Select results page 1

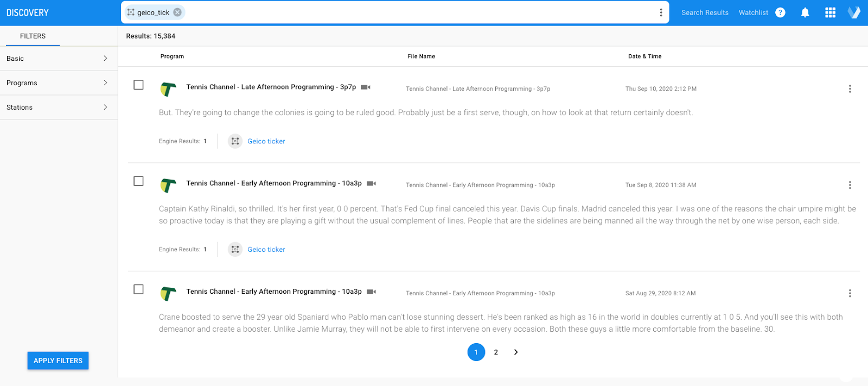point(476,352)
